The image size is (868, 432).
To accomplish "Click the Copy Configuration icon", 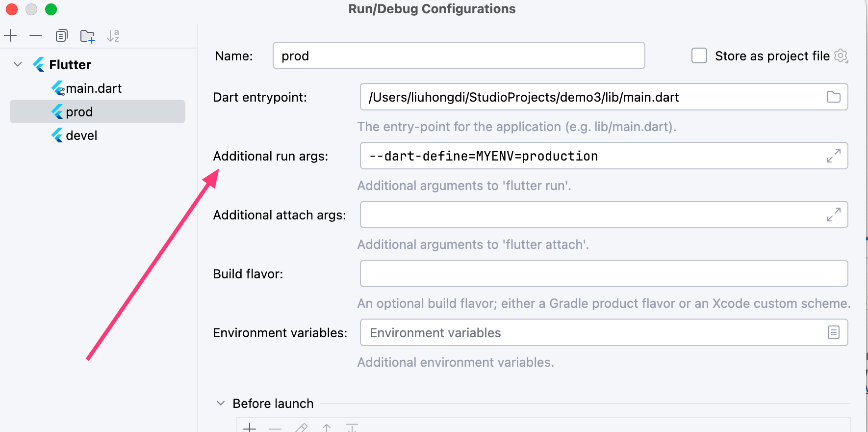I will [61, 36].
